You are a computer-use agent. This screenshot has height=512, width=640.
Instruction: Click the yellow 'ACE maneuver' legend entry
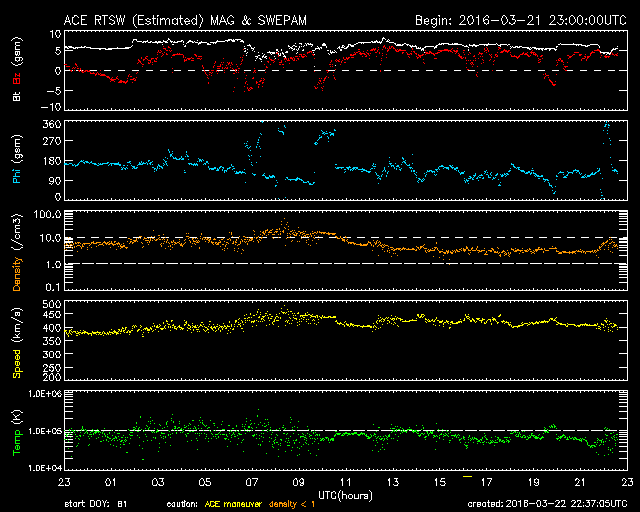coord(233,504)
